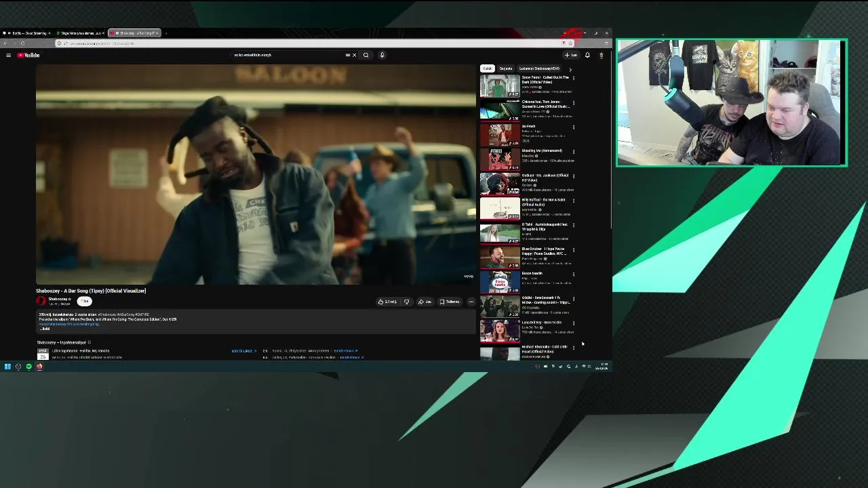Open options menu for Chicane video

point(574,102)
